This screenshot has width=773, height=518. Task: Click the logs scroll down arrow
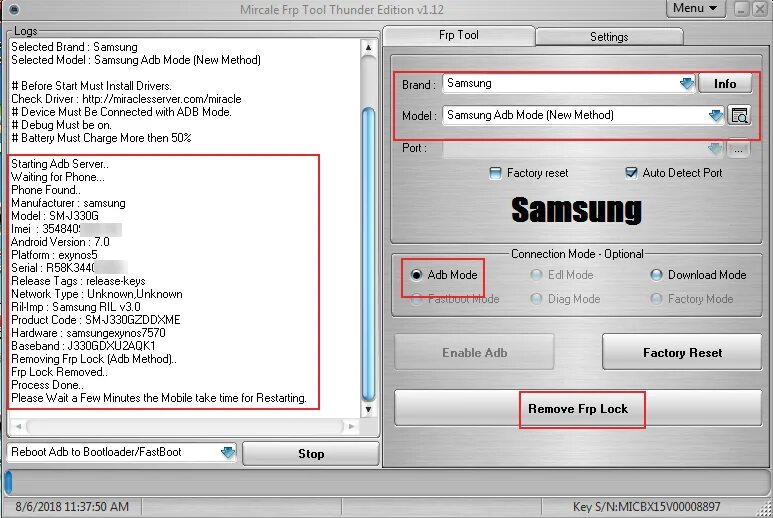pos(368,409)
